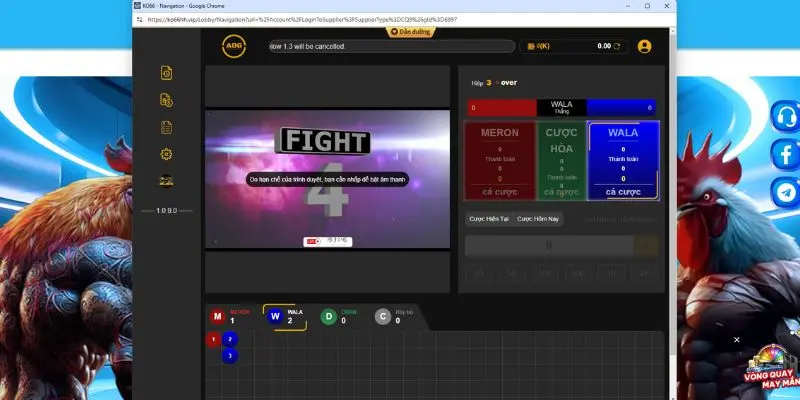The image size is (800, 400).
Task: Open the settings gear in sidebar
Action: (x=168, y=154)
